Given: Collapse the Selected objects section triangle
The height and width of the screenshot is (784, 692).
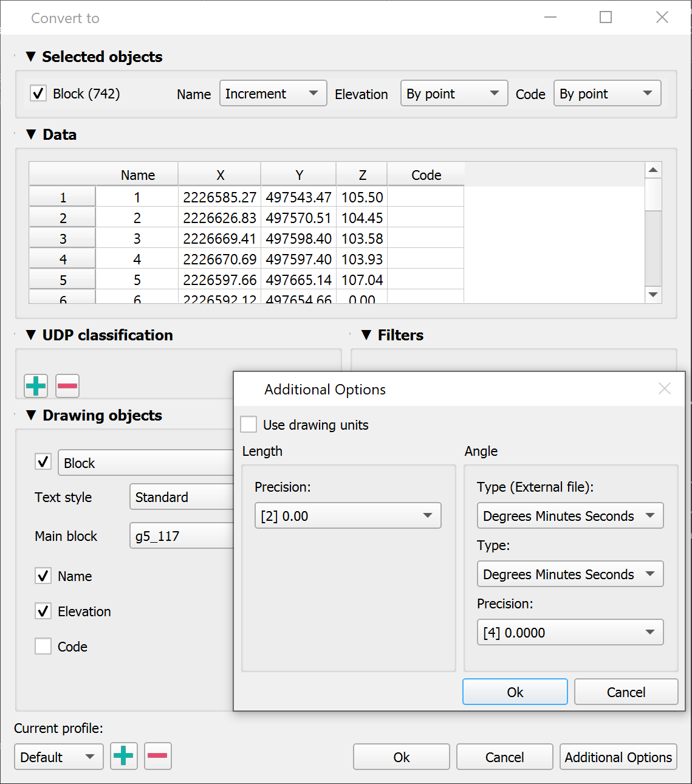Looking at the screenshot, I should tap(31, 57).
